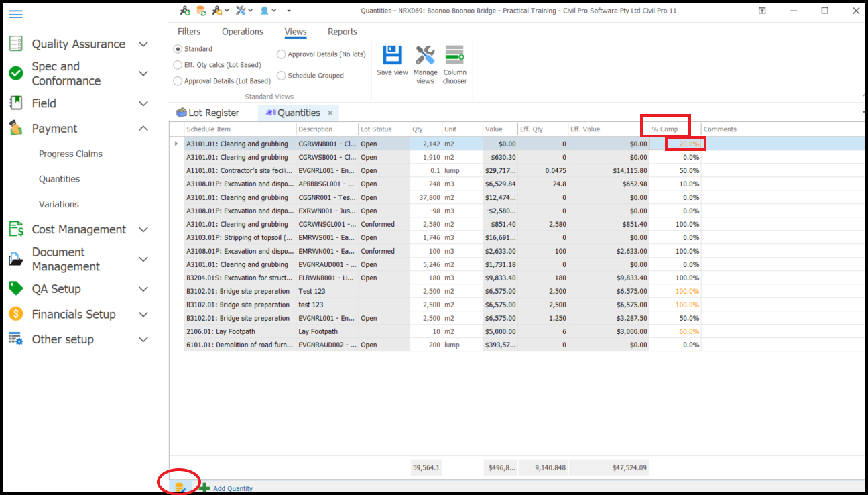Click the database refresh icon in the quick access toolbar
The image size is (868, 495).
[x=200, y=11]
